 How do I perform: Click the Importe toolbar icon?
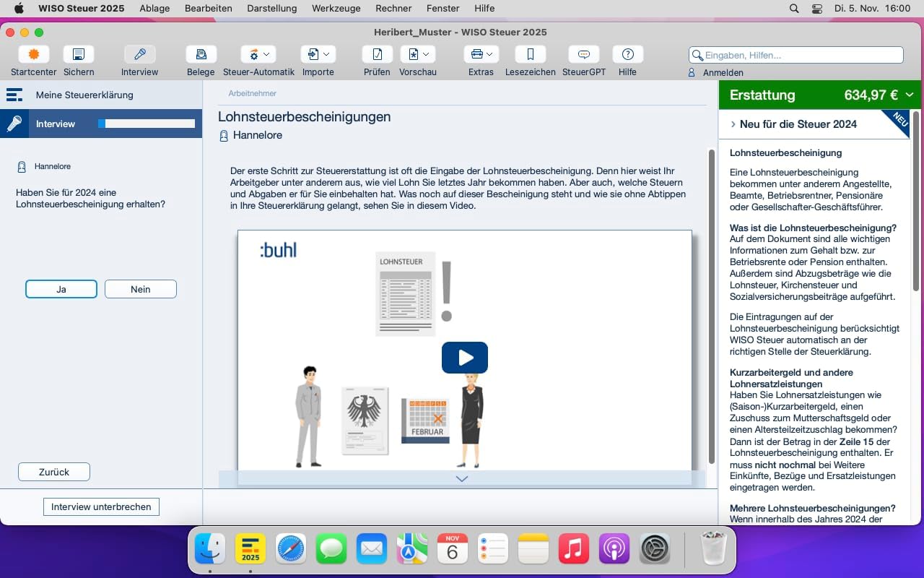point(314,54)
